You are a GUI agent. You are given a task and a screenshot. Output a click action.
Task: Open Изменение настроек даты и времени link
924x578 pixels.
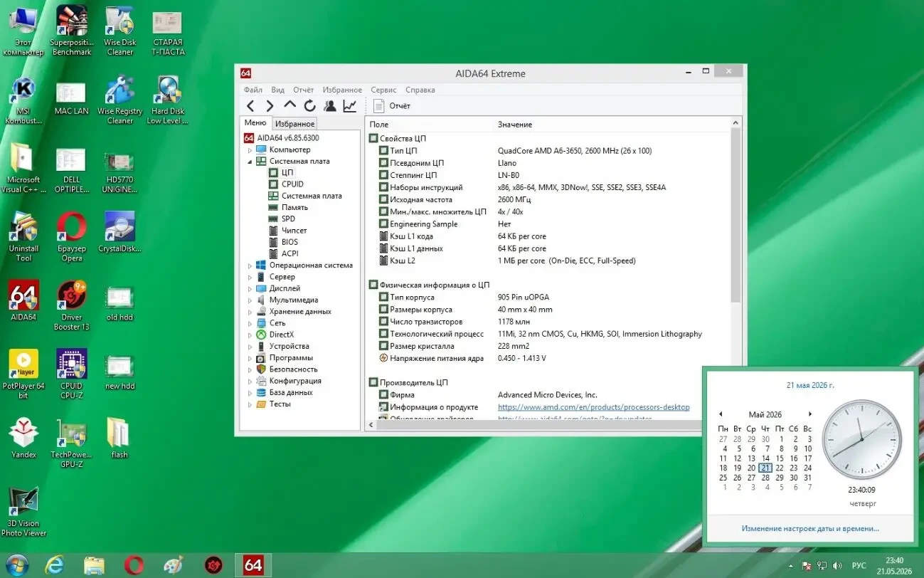pos(810,529)
